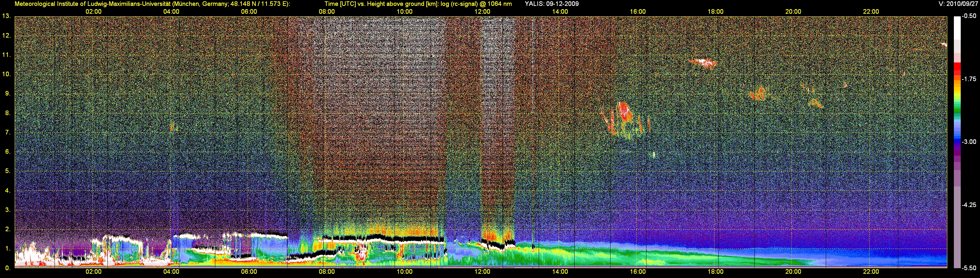Click the '20:00' label on the bottom time axis
This screenshot has width=980, height=278.
(793, 272)
